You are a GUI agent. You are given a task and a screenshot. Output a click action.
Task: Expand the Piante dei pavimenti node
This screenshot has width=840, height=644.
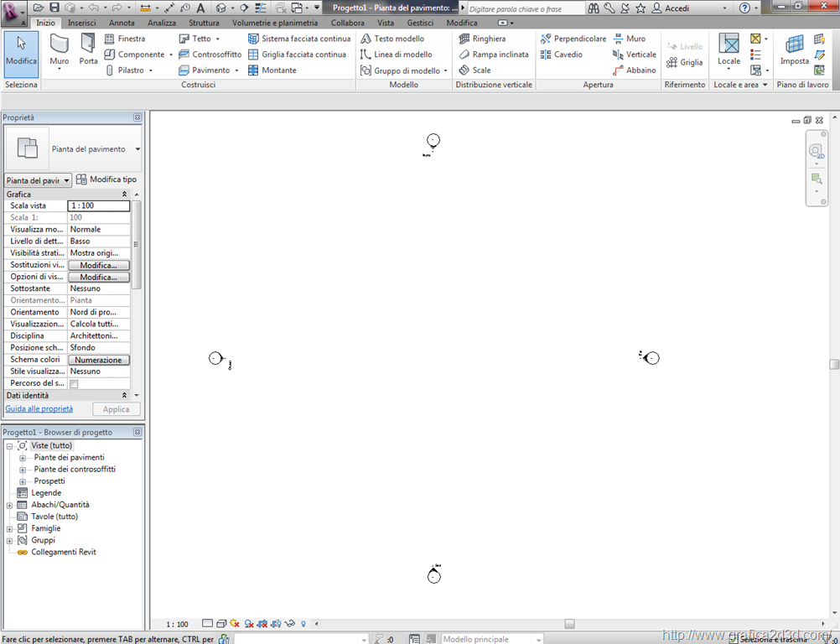[x=23, y=458]
